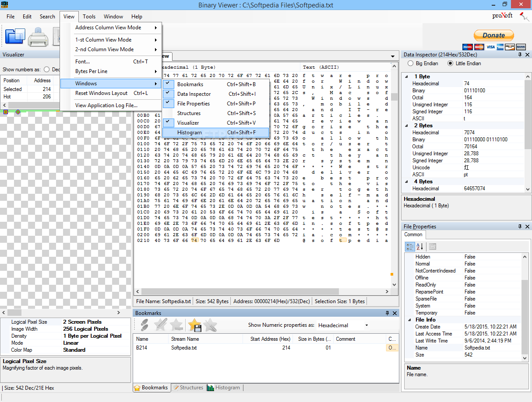Uncheck File Properties in Windows submenu
Image resolution: width=532 pixels, height=402 pixels.
click(x=215, y=104)
